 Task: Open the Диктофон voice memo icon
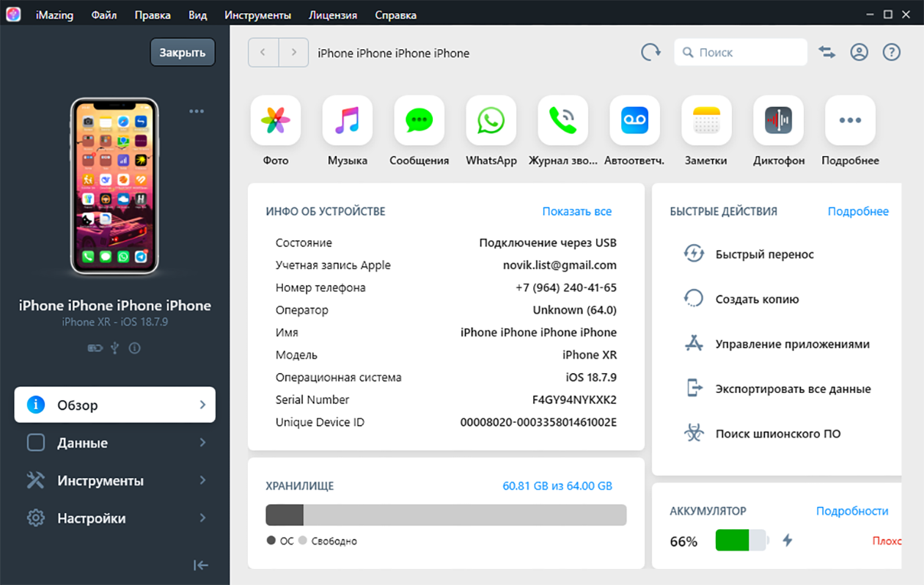[x=779, y=120]
